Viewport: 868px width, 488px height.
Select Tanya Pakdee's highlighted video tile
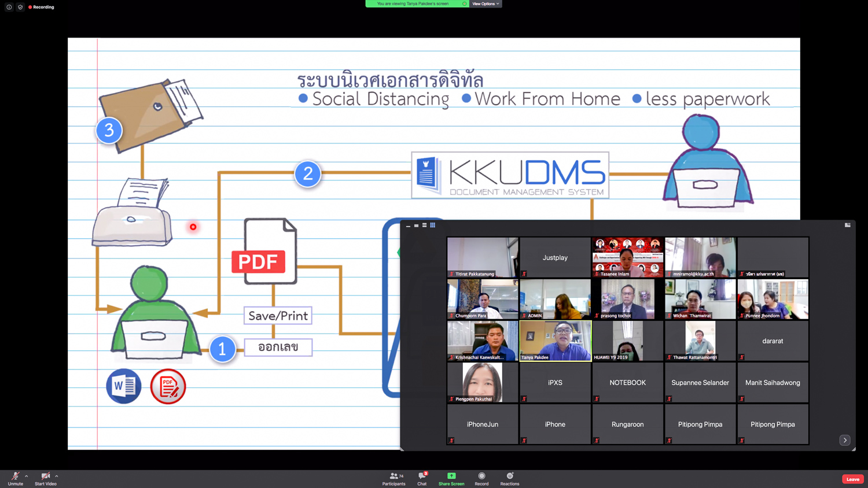coord(555,341)
